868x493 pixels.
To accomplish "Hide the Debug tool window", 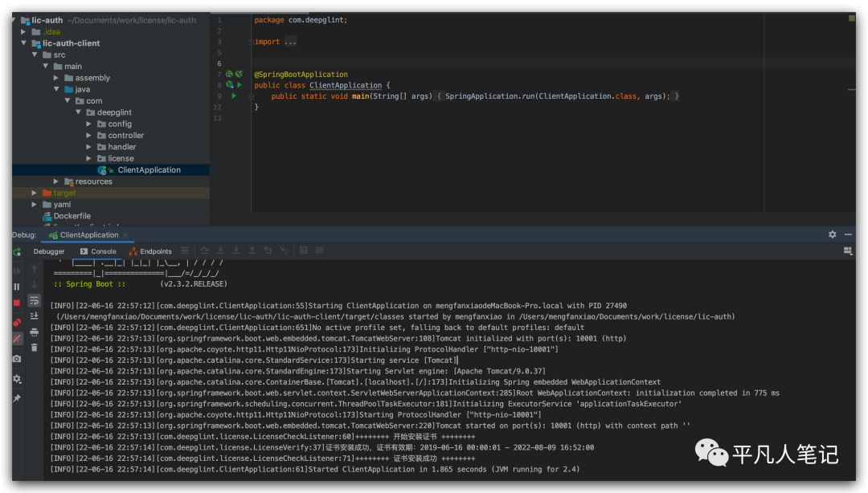I will [848, 234].
